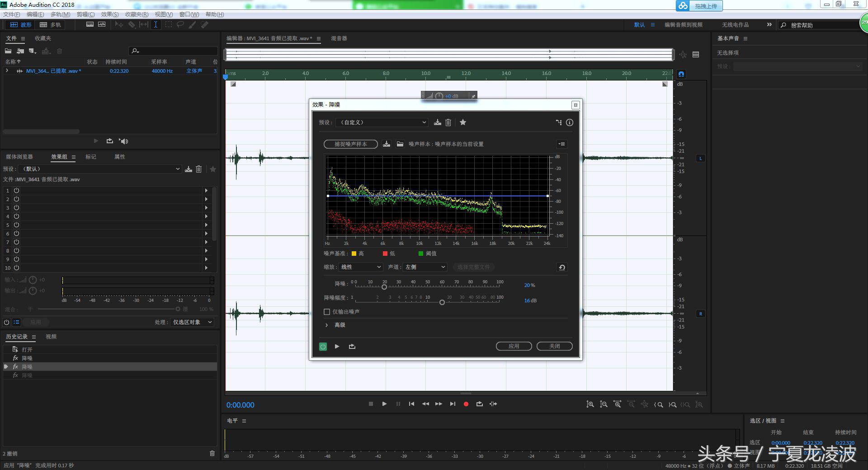Open channel map editor icon in dialog
The height and width of the screenshot is (470, 868).
point(559,122)
